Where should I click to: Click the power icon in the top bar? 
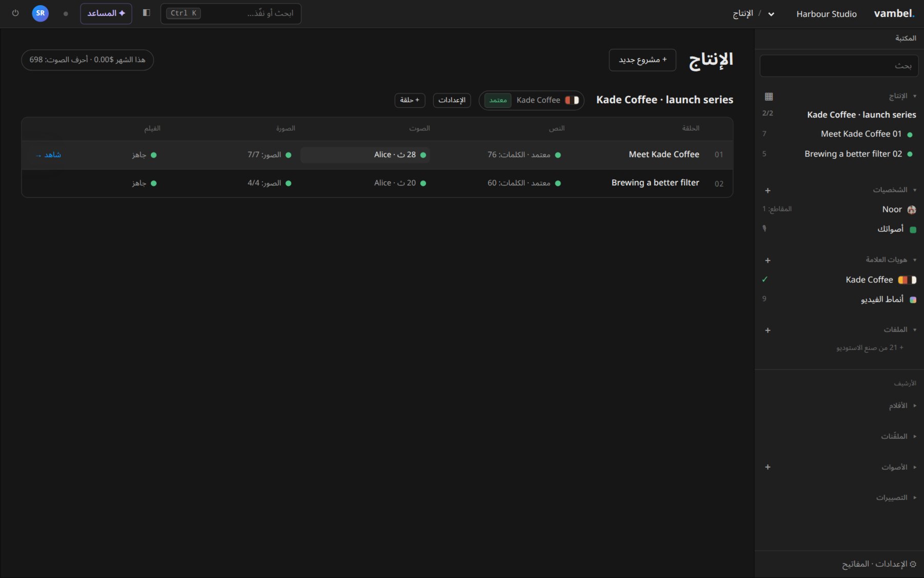click(15, 13)
